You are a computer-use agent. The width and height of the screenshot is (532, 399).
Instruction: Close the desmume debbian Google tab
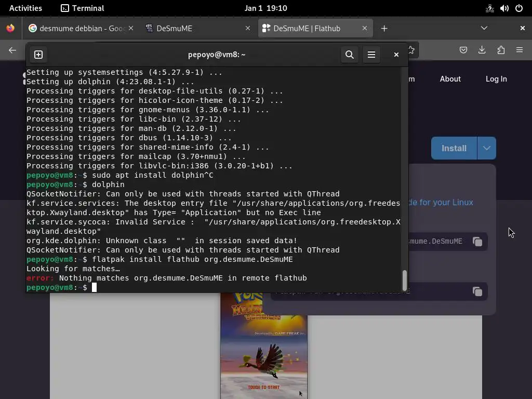click(131, 28)
